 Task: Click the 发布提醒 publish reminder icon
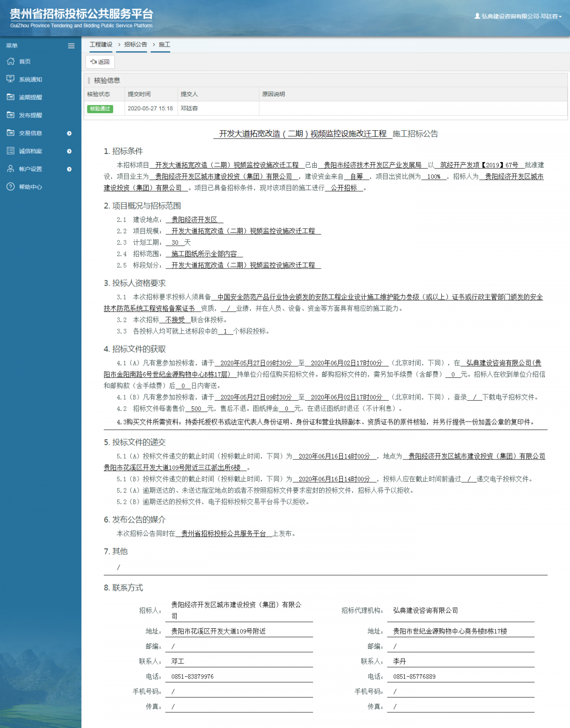click(10, 115)
